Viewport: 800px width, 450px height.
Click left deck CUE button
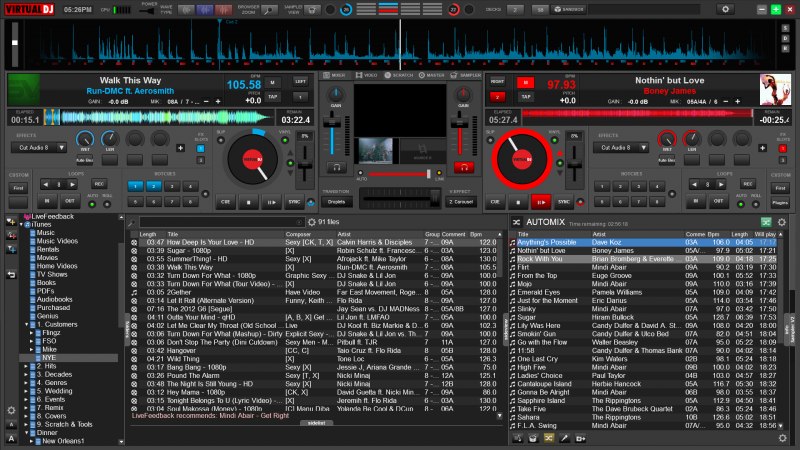225,202
